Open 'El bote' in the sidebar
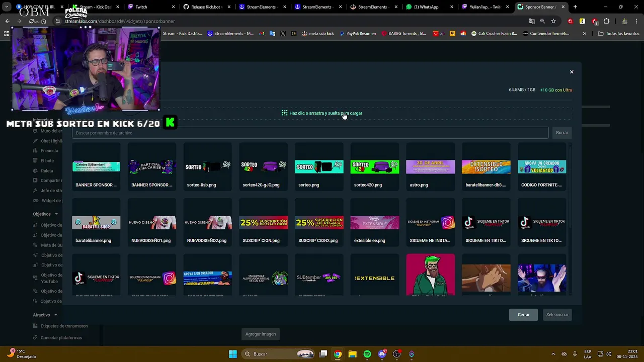 tap(47, 161)
